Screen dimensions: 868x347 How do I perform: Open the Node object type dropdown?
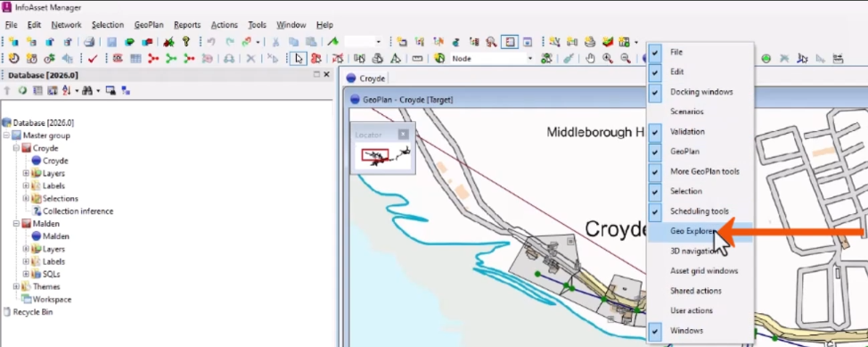click(x=529, y=58)
